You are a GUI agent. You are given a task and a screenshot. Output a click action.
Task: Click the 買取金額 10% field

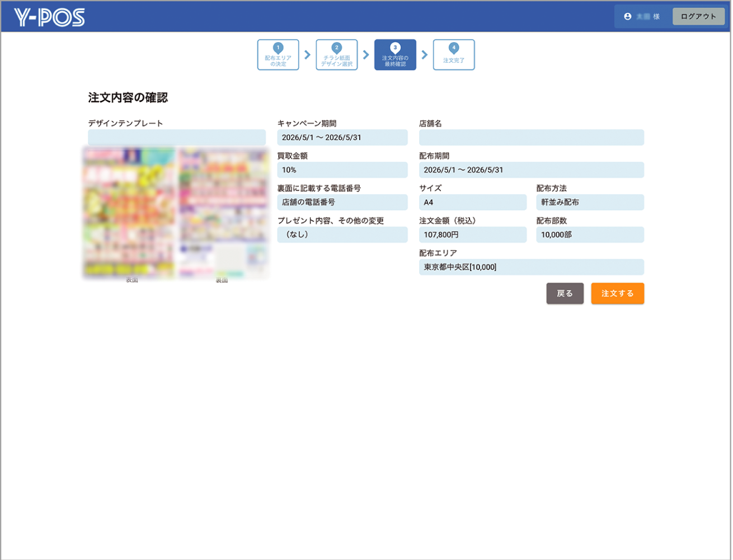point(342,170)
